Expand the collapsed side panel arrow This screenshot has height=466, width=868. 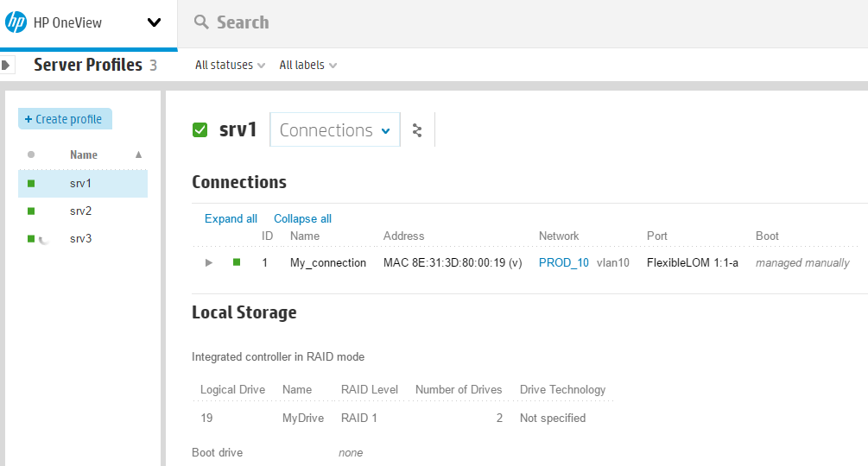tap(5, 66)
